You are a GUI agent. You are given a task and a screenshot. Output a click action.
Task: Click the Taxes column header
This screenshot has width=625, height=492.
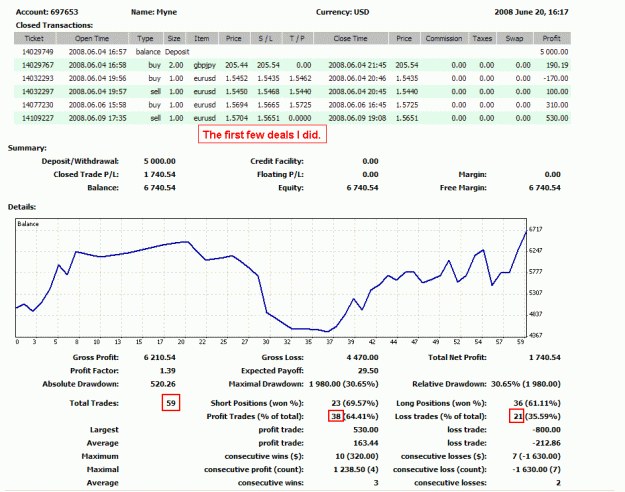pyautogui.click(x=482, y=38)
